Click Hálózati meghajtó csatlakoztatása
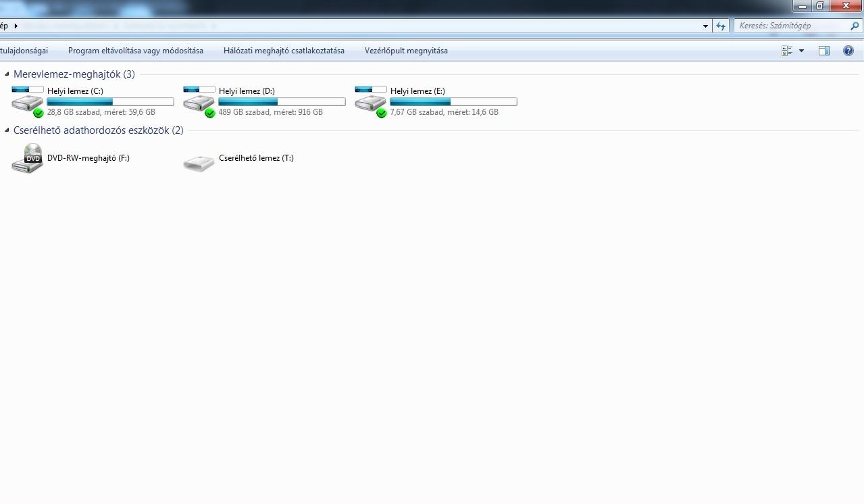The width and height of the screenshot is (864, 504). 284,51
